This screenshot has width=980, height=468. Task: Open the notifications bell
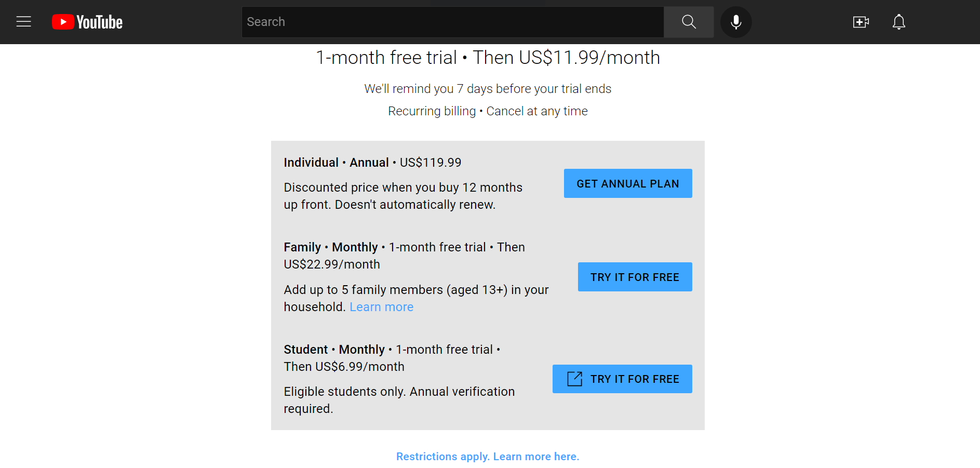[899, 22]
